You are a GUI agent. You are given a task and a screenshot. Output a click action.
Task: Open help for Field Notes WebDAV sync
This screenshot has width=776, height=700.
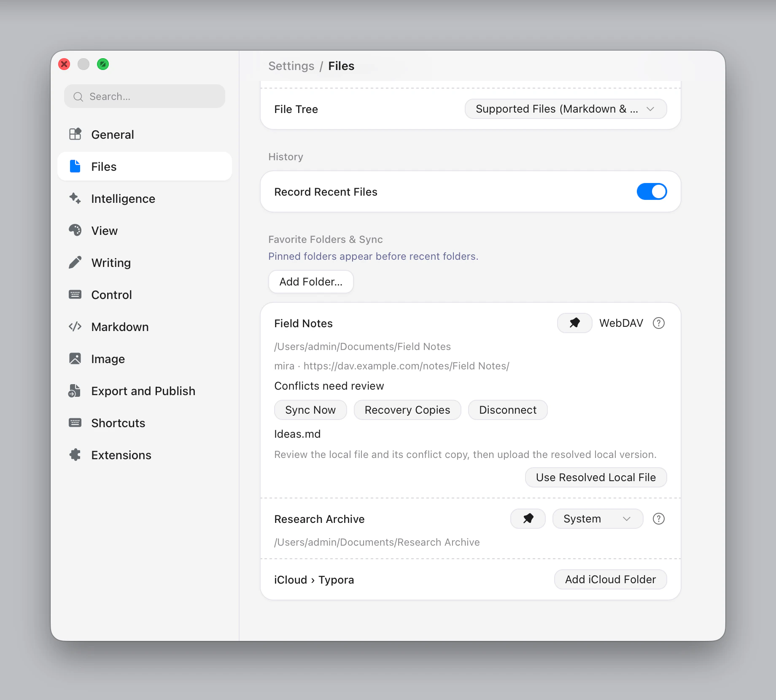[x=658, y=323]
